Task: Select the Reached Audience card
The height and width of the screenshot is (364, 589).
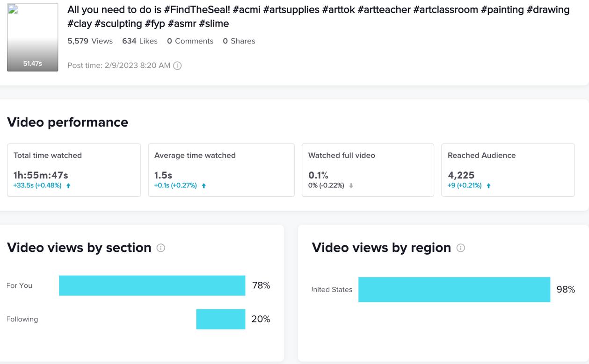Action: click(x=508, y=170)
